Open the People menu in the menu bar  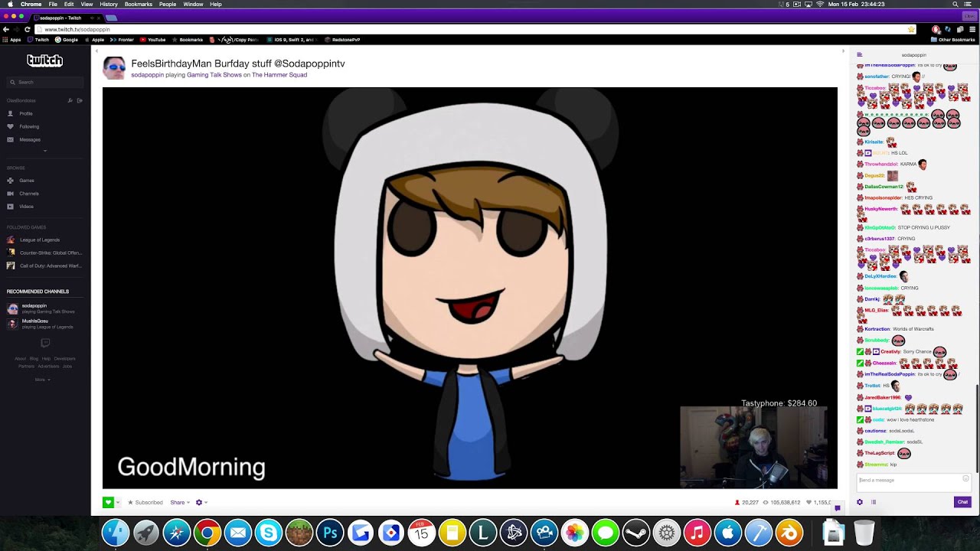[x=168, y=4]
